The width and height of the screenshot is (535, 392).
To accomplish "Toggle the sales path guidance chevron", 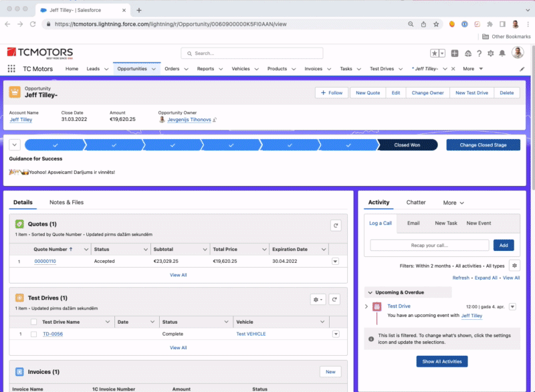I will (15, 144).
